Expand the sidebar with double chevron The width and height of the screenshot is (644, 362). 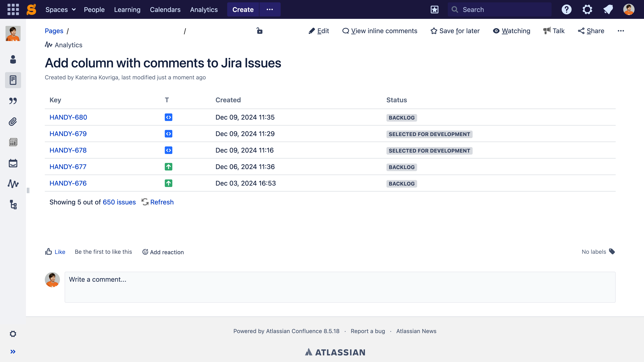(13, 352)
